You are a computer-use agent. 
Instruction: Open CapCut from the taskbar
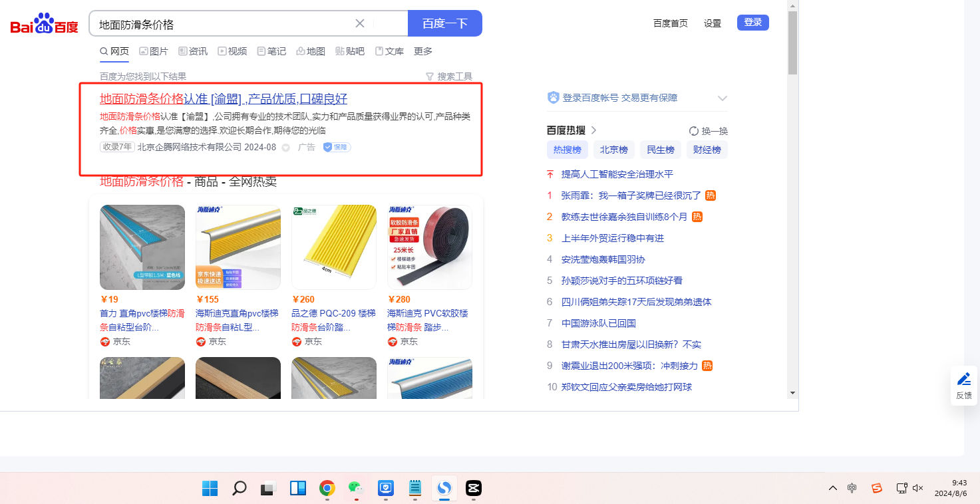coord(473,488)
